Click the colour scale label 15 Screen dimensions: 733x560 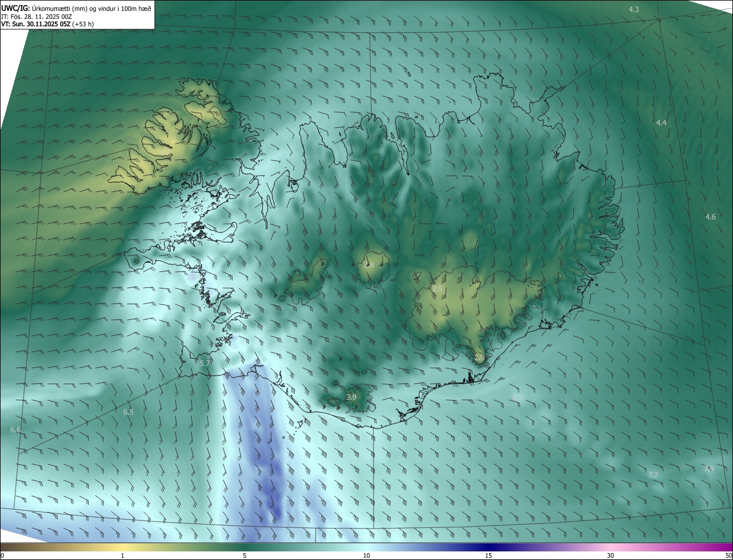[x=488, y=555]
